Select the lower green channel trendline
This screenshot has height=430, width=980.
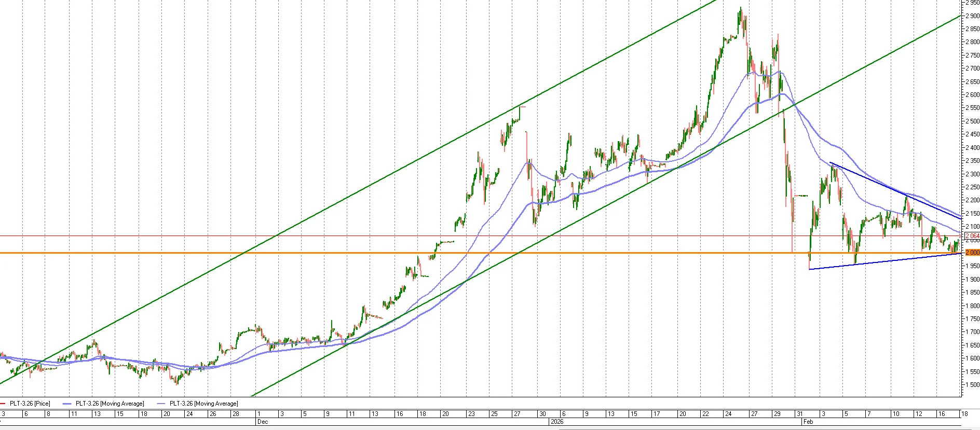click(x=605, y=206)
